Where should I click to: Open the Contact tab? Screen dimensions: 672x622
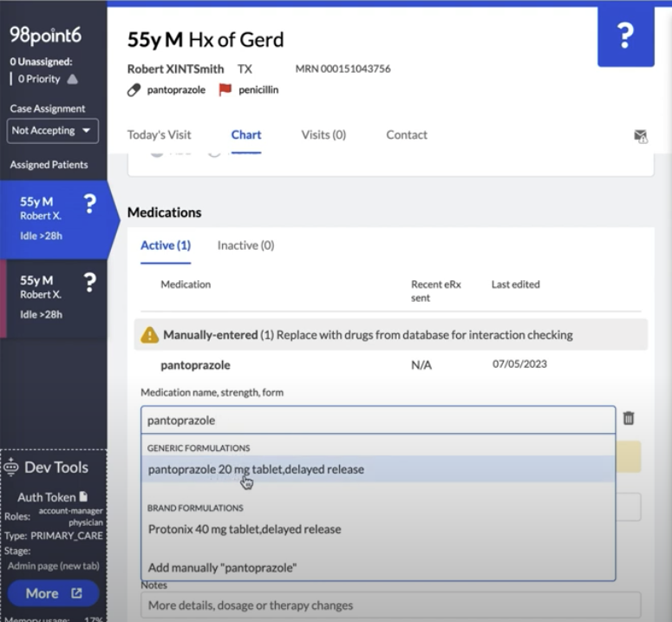click(407, 134)
